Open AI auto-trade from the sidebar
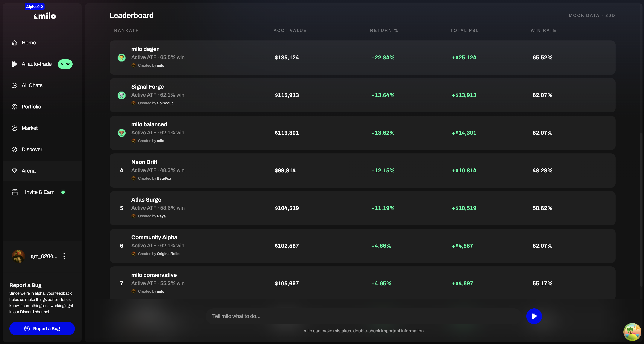The image size is (644, 344). [x=36, y=64]
